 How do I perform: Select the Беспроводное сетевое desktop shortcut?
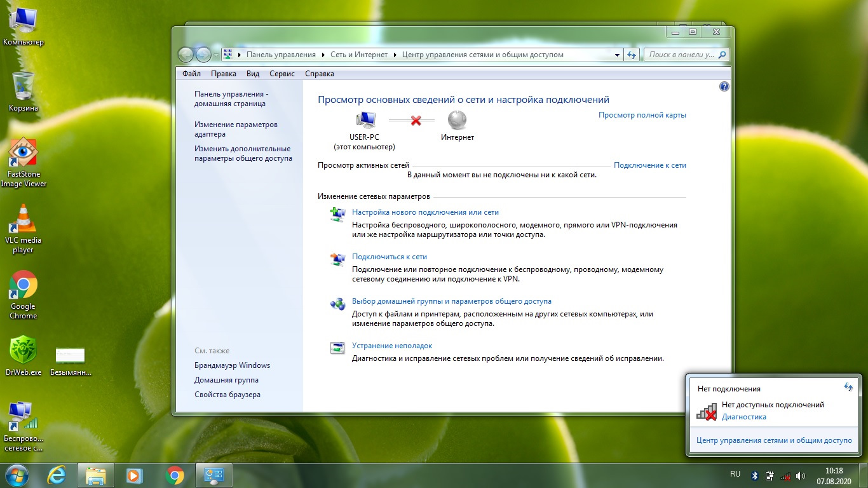pyautogui.click(x=24, y=426)
